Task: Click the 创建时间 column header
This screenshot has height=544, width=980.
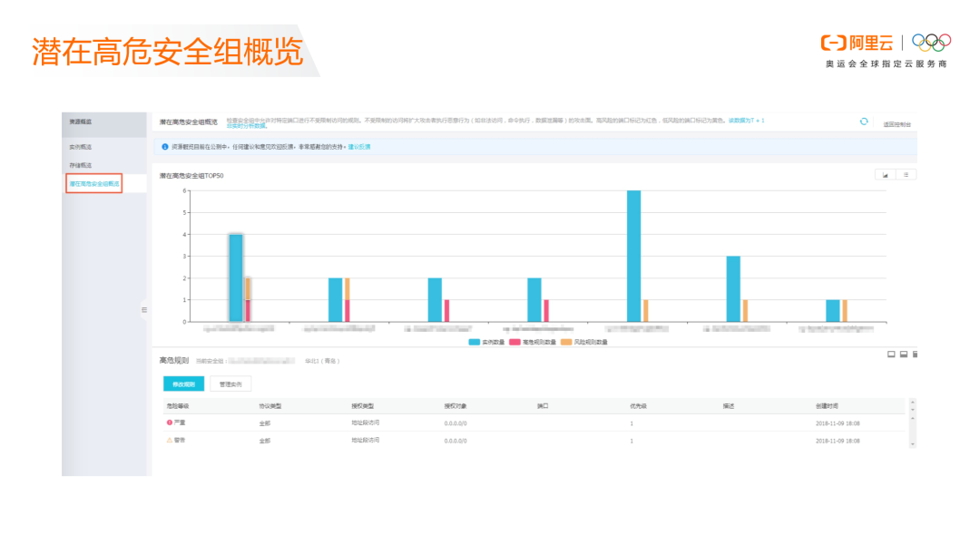Action: click(827, 406)
